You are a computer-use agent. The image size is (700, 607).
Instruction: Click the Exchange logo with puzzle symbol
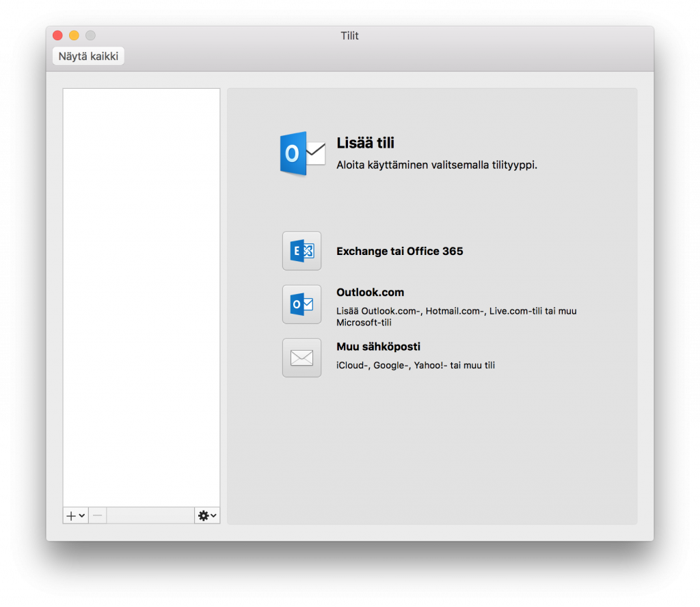(301, 251)
